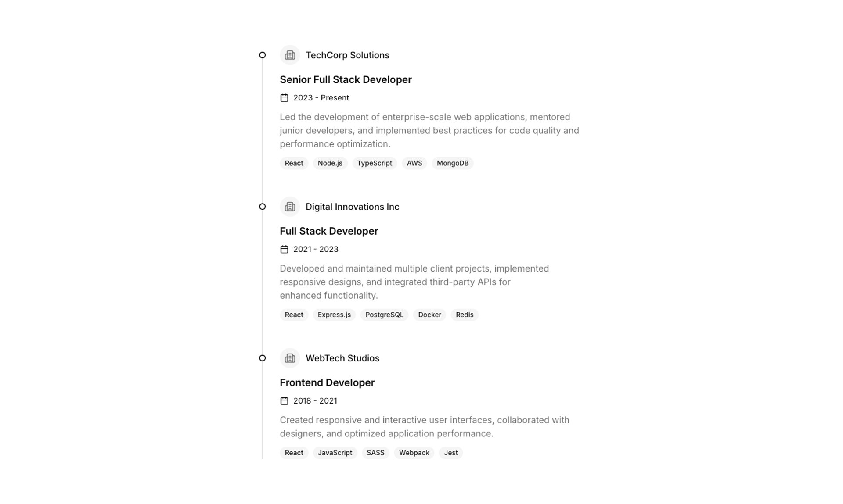Click the WebTech Studios building icon

(x=290, y=358)
